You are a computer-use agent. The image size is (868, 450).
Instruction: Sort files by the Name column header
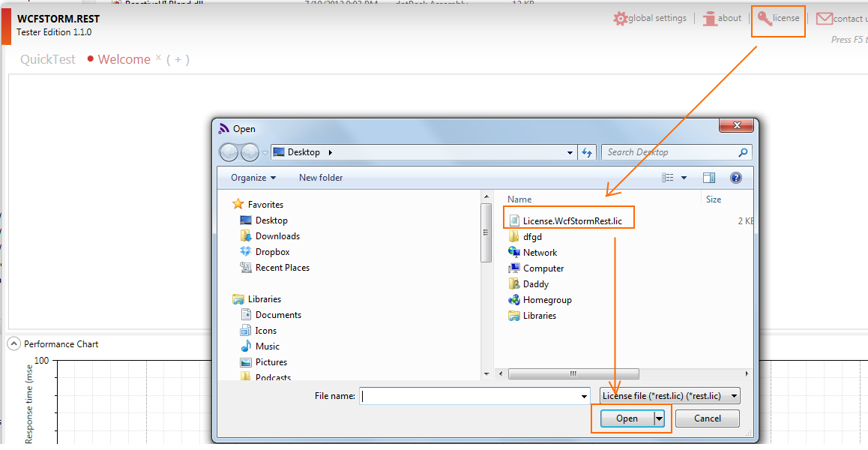click(x=519, y=199)
